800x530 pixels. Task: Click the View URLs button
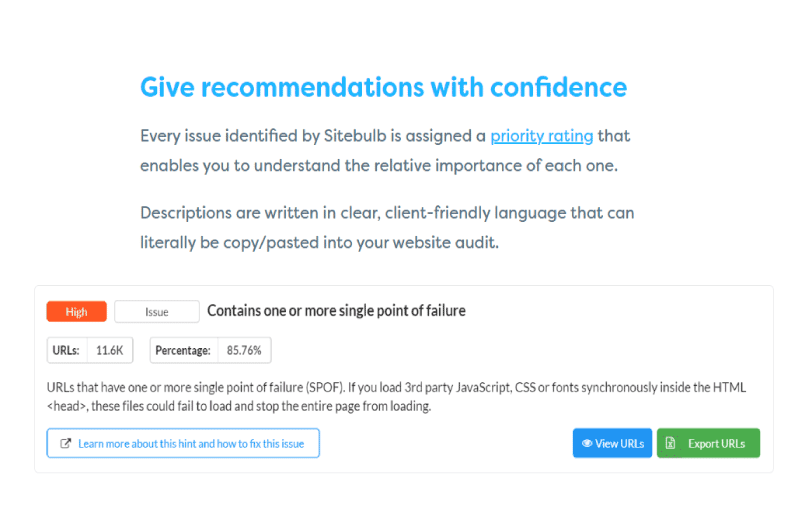click(x=612, y=443)
